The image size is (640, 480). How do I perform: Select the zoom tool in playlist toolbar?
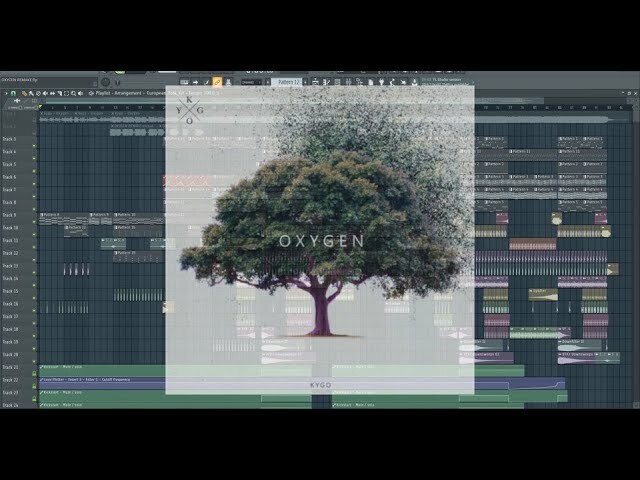73,93
